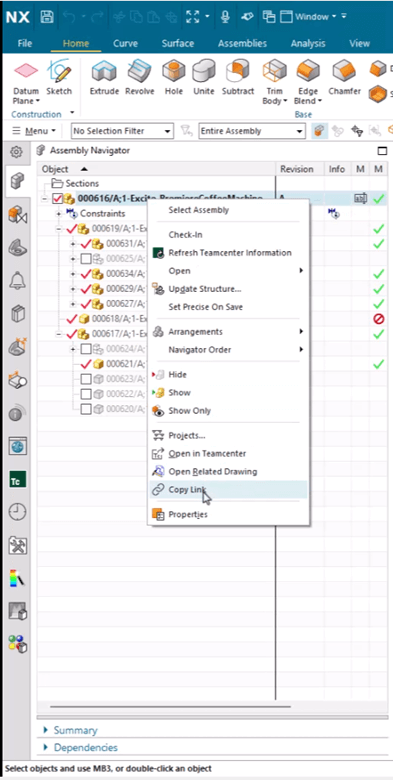The width and height of the screenshot is (393, 780).
Task: Choose Open in Teamcenter menu entry
Action: (x=229, y=453)
